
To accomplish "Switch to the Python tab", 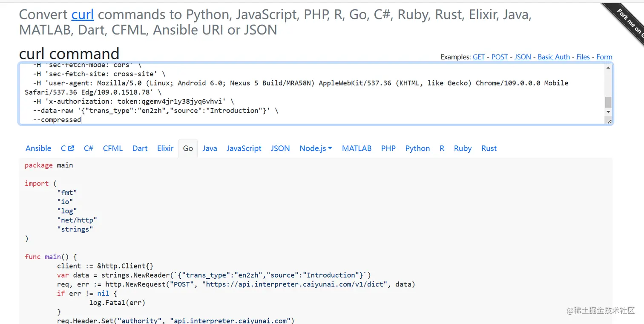I will (x=417, y=148).
